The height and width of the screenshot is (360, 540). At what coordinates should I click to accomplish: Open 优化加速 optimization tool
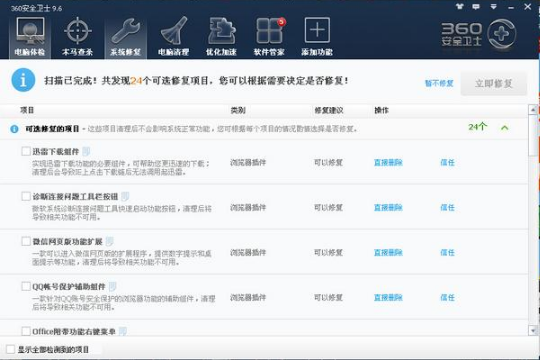pyautogui.click(x=221, y=37)
